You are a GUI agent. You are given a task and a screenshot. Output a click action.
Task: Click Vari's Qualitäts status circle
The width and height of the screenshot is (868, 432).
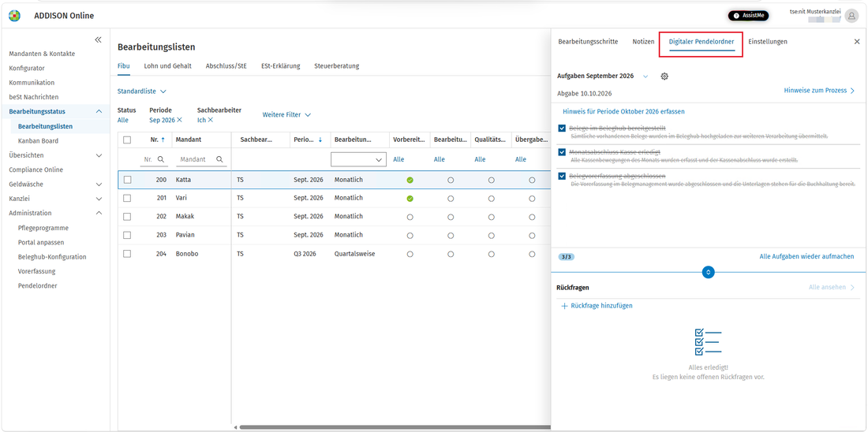click(491, 199)
